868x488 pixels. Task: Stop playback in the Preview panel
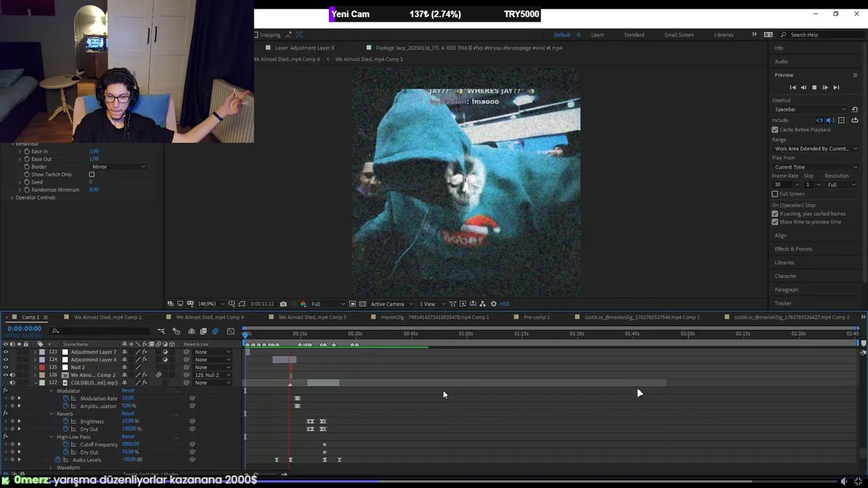coord(814,87)
